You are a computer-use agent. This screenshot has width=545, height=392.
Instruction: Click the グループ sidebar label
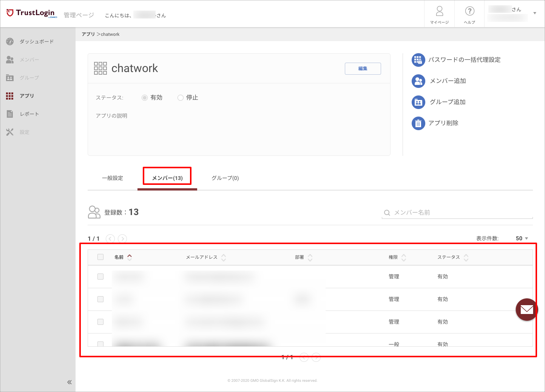pos(29,78)
